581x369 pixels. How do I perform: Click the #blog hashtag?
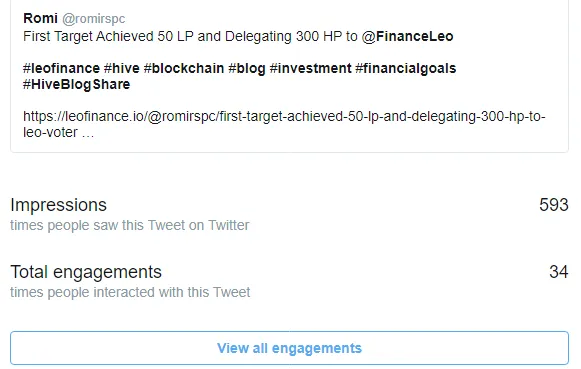[247, 69]
